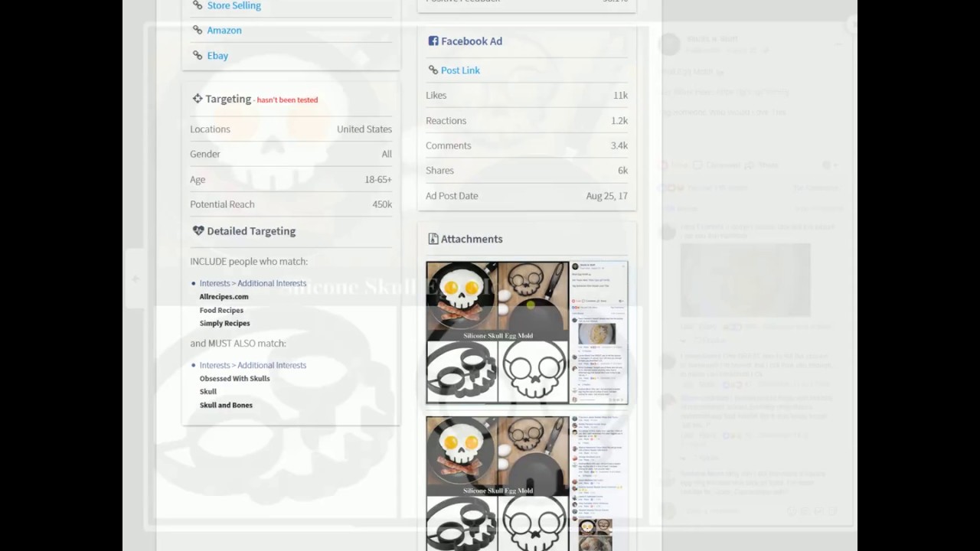
Task: Click the Likes 11k count
Action: coord(620,95)
